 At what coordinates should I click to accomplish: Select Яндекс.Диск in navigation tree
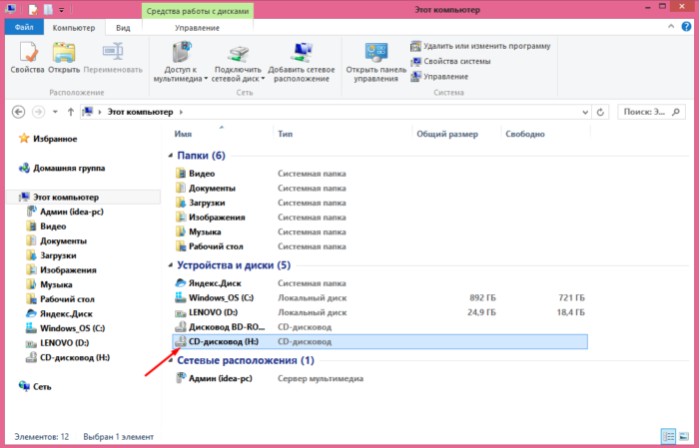point(59,314)
